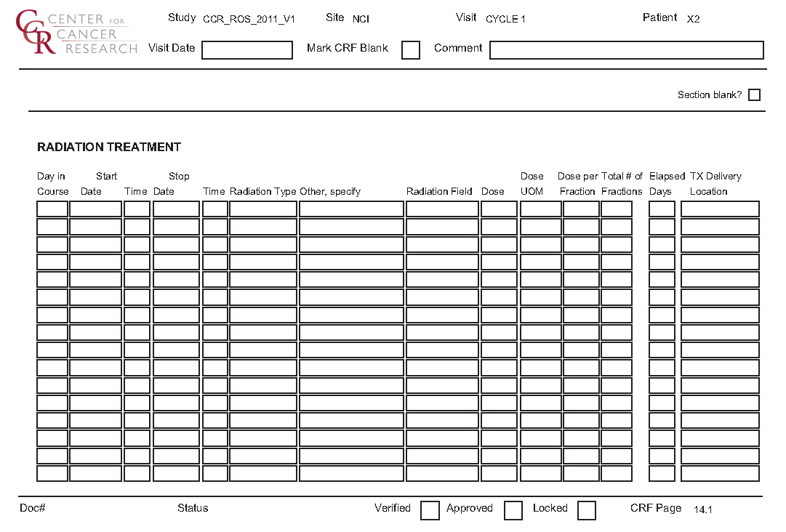The height and width of the screenshot is (532, 786).
Task: Click first row Start Date field
Action: (95, 209)
